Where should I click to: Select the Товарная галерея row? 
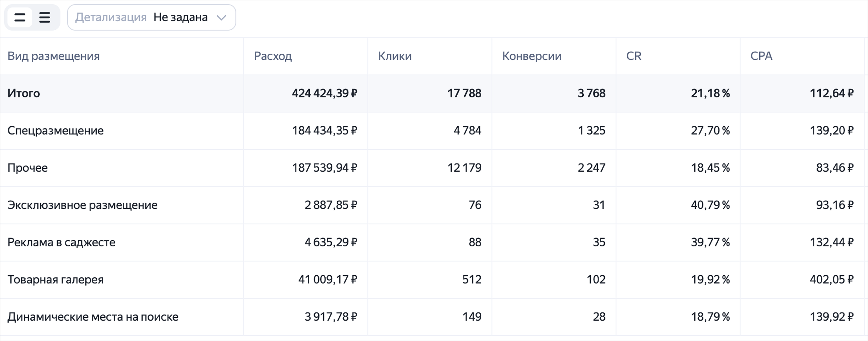pyautogui.click(x=434, y=280)
